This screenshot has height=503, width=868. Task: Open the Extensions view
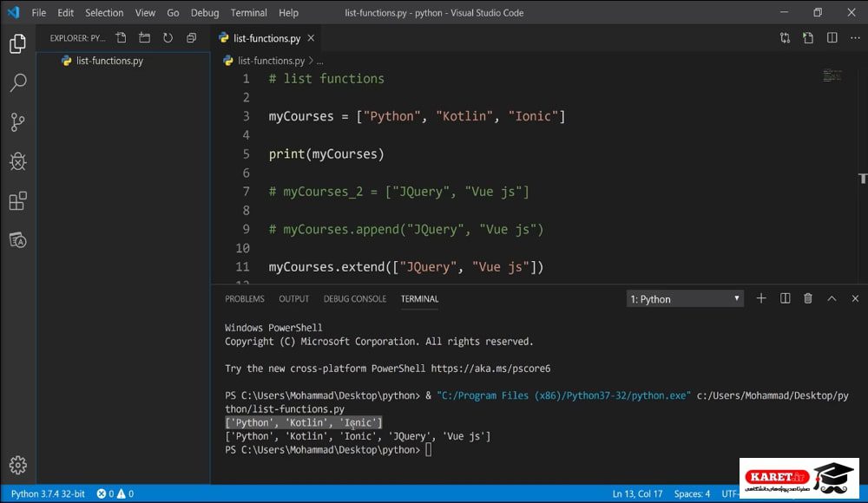click(x=17, y=201)
